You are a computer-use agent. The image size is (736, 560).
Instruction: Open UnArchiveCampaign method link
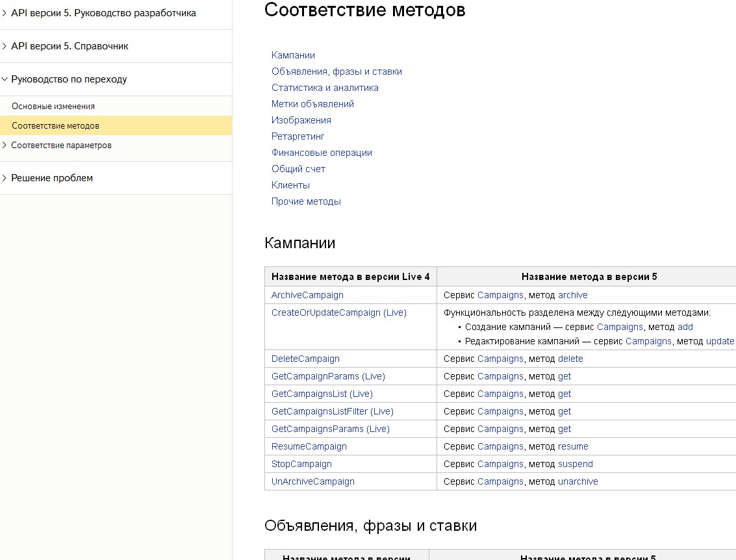[x=312, y=481]
